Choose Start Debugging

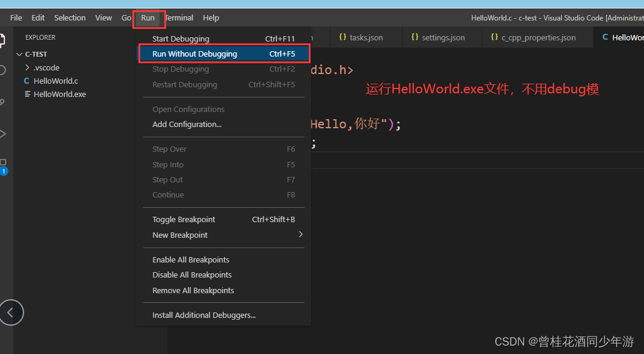223,39
